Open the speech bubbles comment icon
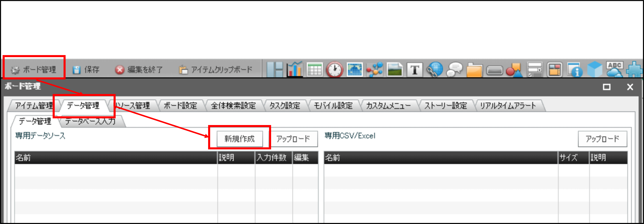This screenshot has width=644, height=224. (454, 69)
